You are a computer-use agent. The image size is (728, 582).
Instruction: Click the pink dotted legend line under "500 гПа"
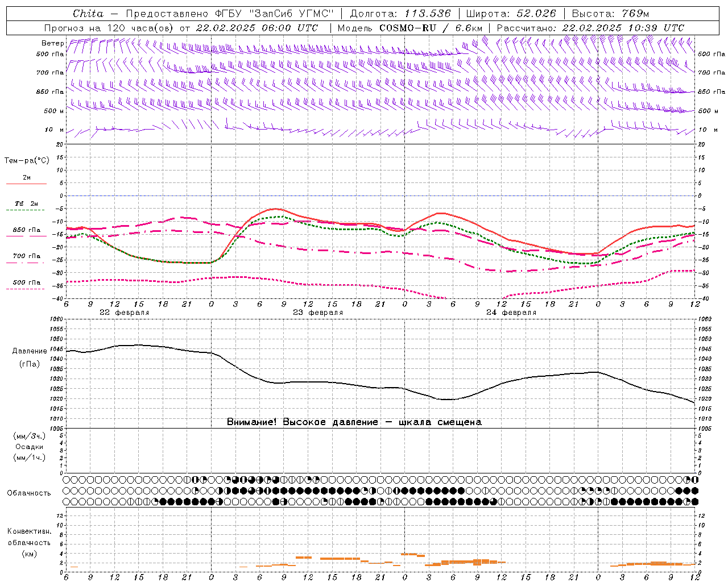[26, 289]
